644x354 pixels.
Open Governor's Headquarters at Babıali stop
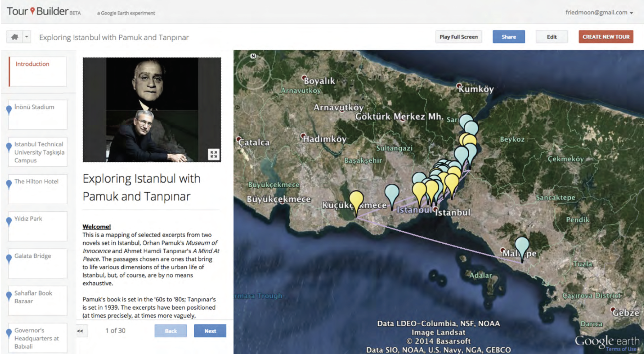pyautogui.click(x=38, y=338)
